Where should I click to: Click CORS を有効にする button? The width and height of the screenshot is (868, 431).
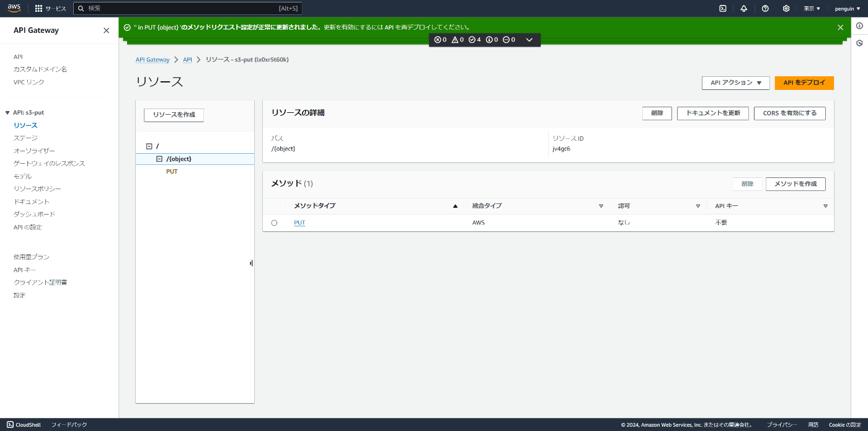(790, 113)
